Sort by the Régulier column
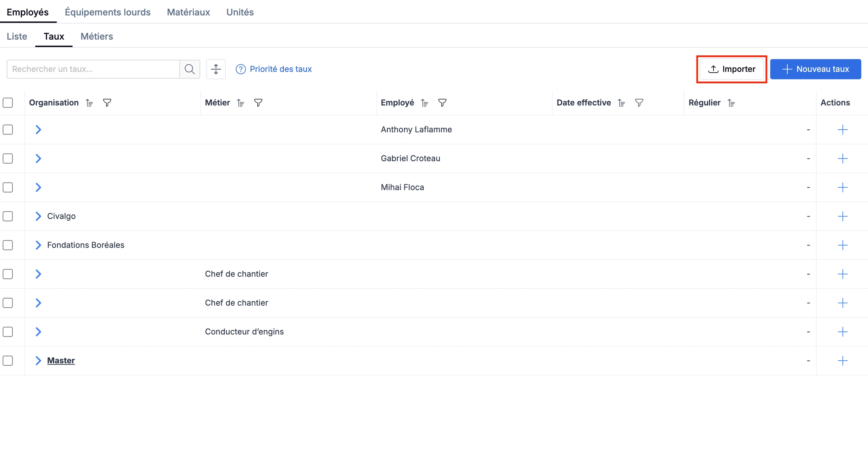 [x=731, y=103]
